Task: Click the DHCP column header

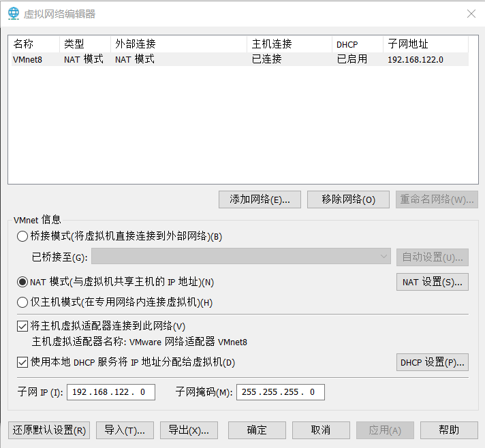Action: point(357,44)
